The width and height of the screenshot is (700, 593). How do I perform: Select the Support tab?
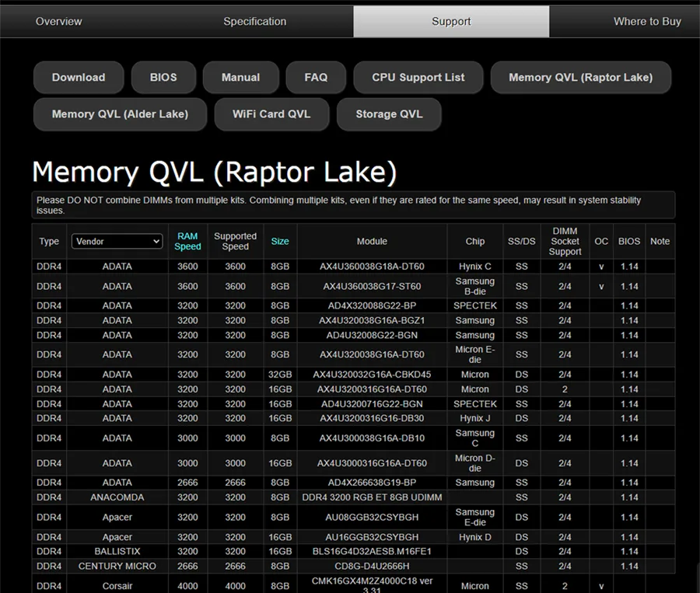coord(451,22)
